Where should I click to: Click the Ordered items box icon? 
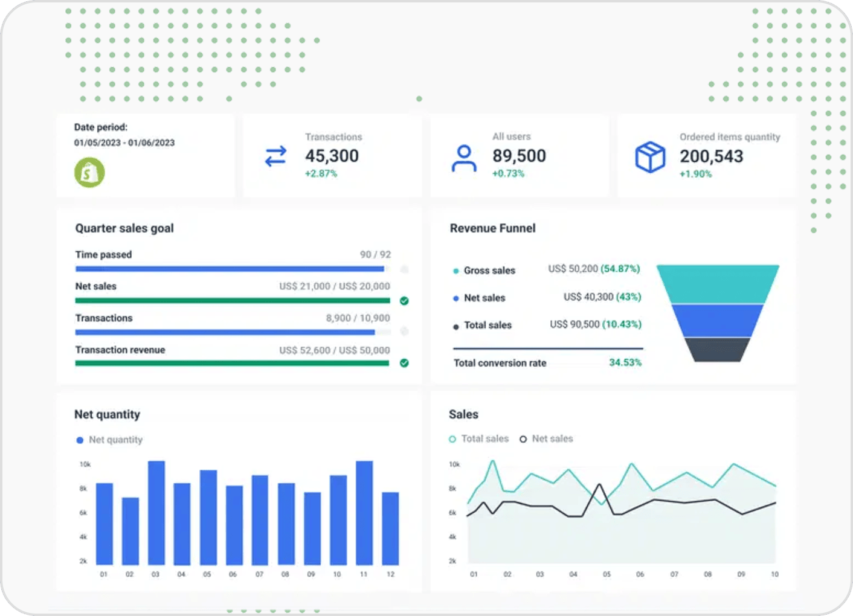tap(650, 157)
